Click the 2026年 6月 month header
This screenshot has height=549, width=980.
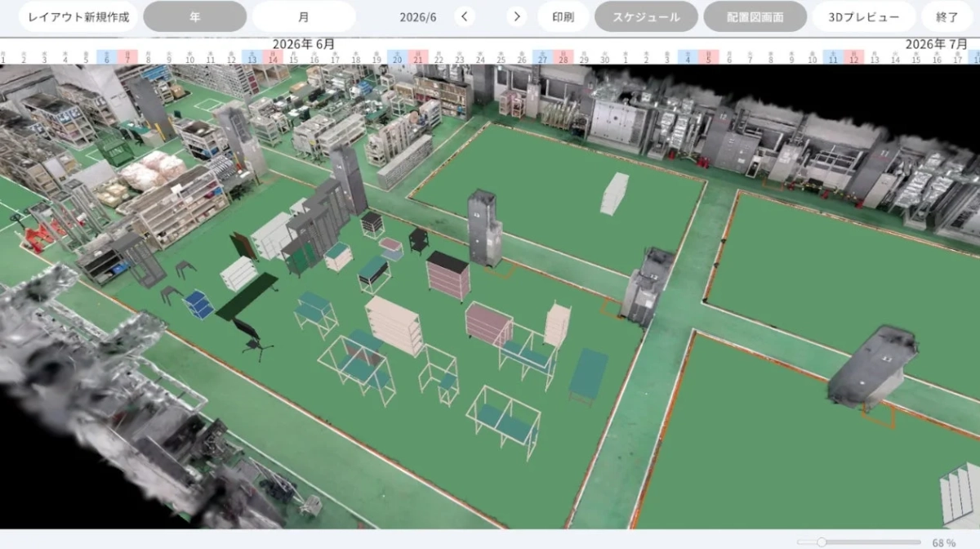304,43
